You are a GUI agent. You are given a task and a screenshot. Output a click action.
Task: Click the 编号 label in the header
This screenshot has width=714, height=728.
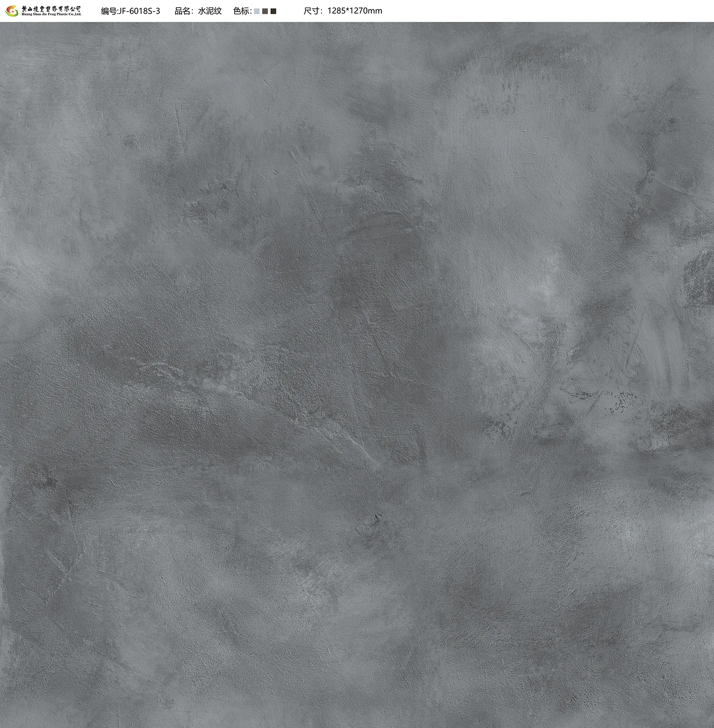point(108,11)
